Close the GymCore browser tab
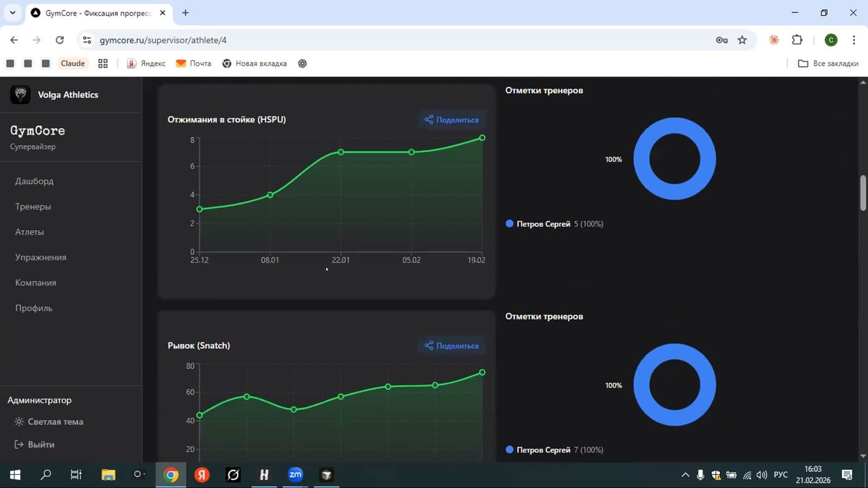This screenshot has width=868, height=488. (x=162, y=13)
